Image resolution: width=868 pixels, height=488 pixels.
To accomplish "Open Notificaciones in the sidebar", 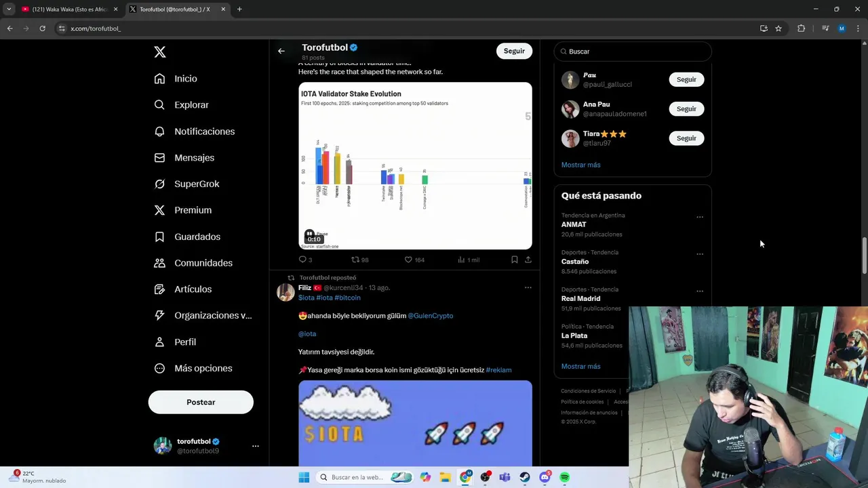I will 194,131.
